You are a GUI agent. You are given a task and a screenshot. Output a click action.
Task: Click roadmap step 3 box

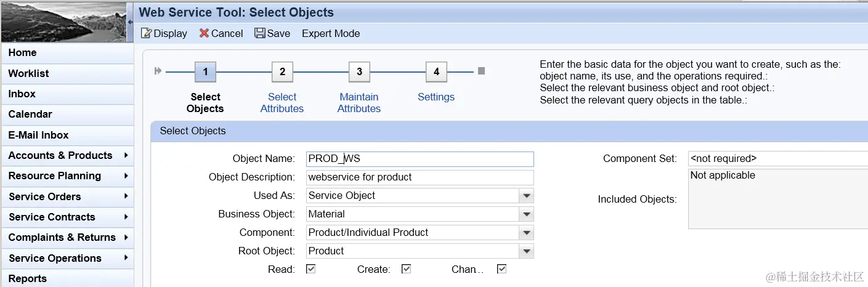tap(359, 71)
